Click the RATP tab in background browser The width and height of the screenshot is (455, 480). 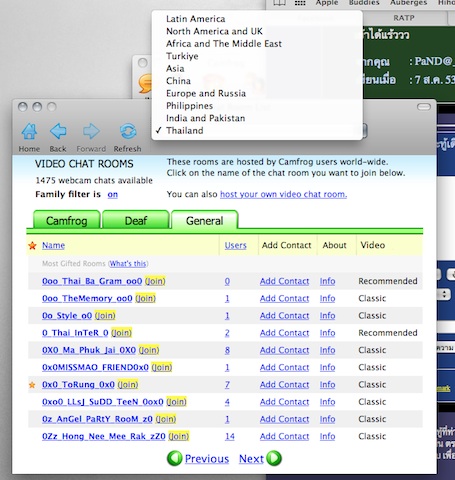pyautogui.click(x=404, y=18)
